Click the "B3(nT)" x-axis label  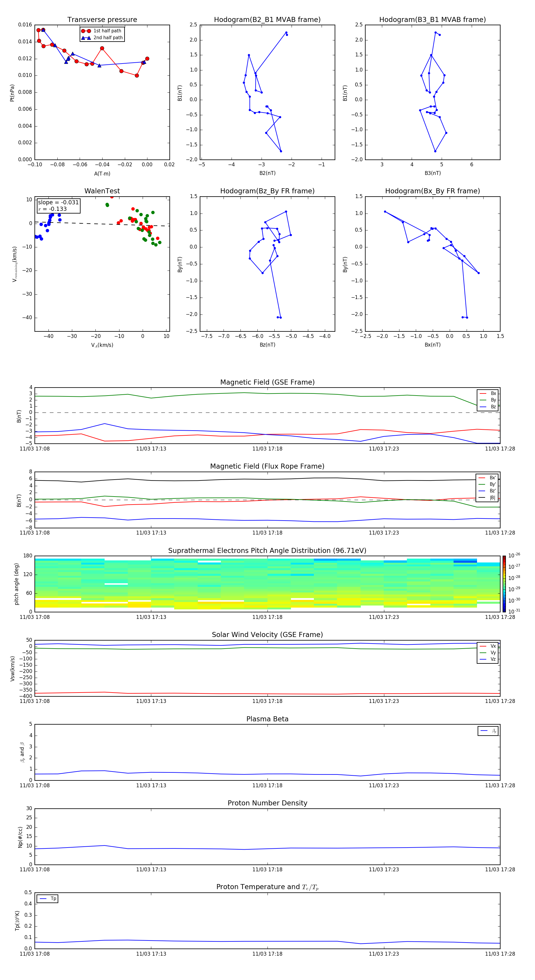click(x=432, y=173)
